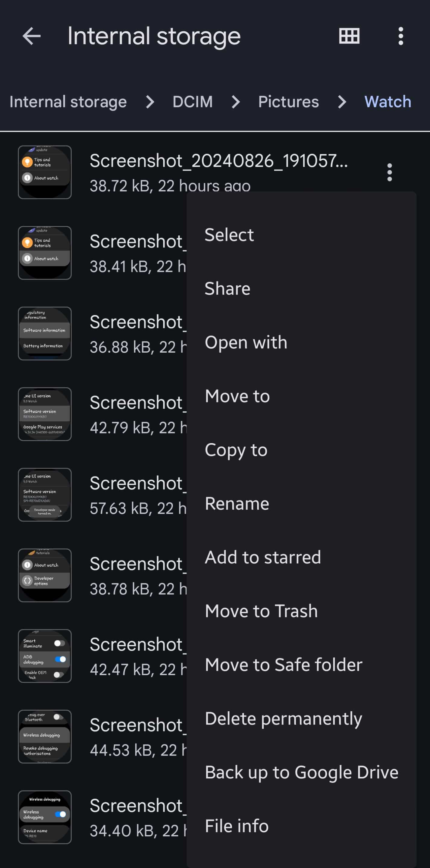This screenshot has width=430, height=868.
Task: Select Move to from the menu
Action: pos(237,396)
